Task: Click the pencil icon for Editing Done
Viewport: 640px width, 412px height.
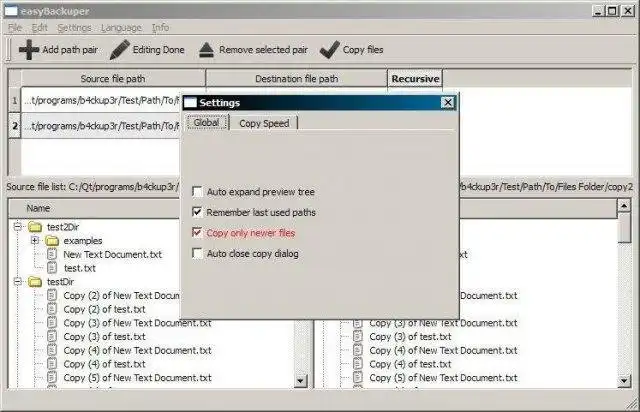Action: click(x=120, y=50)
